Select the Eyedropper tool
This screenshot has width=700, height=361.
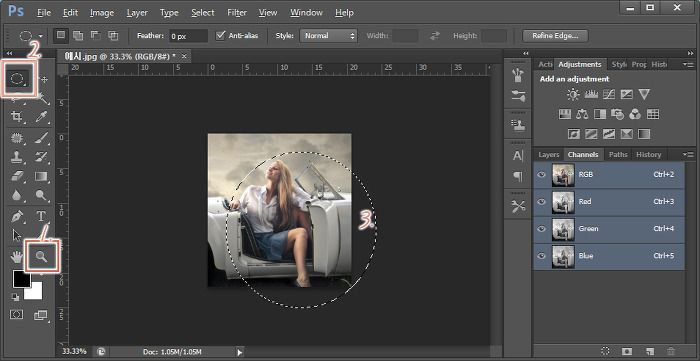tap(42, 116)
